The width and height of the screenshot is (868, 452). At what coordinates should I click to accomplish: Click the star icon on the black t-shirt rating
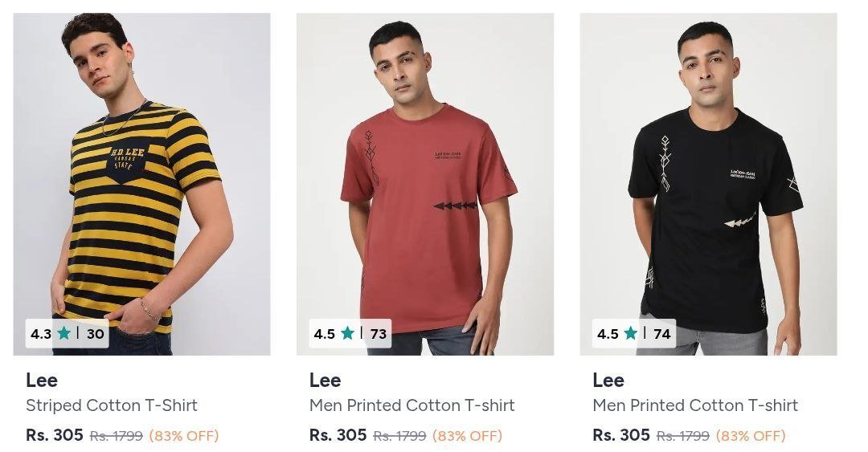(630, 333)
